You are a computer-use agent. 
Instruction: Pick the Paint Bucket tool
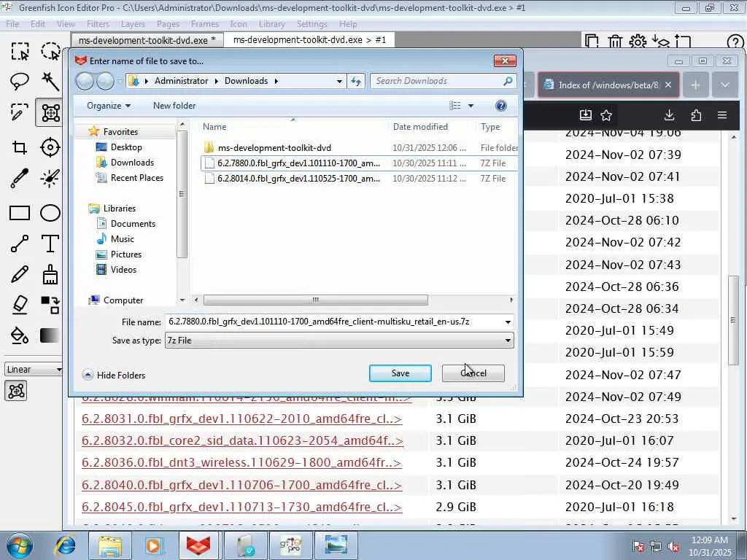(x=20, y=335)
